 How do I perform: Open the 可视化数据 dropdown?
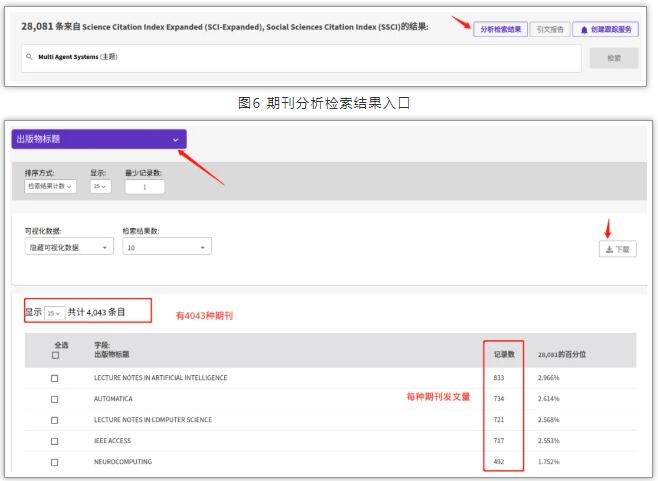pyautogui.click(x=68, y=247)
